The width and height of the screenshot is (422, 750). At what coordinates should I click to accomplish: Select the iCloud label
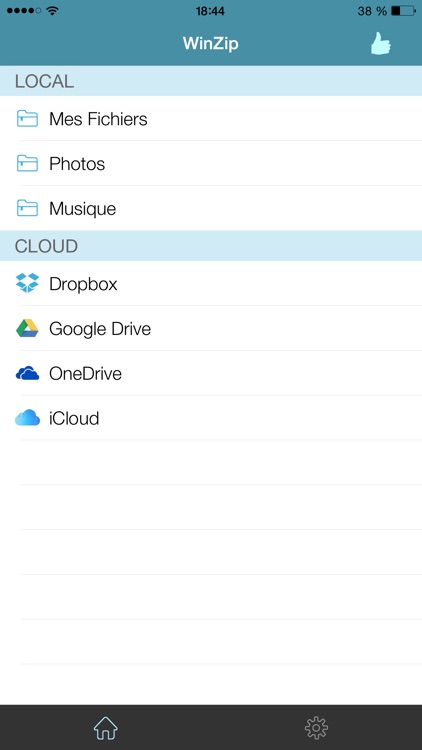(x=74, y=419)
